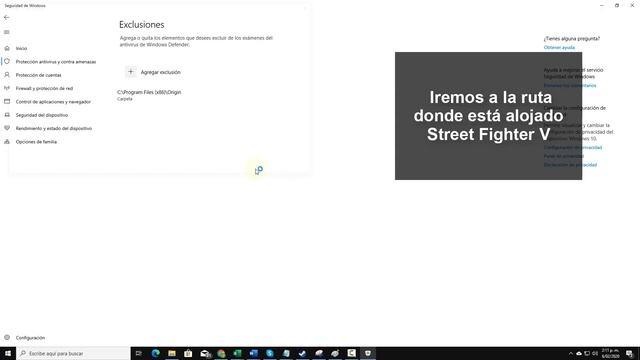Open the Obtener ayuda link
The height and width of the screenshot is (360, 640).
coord(559,47)
